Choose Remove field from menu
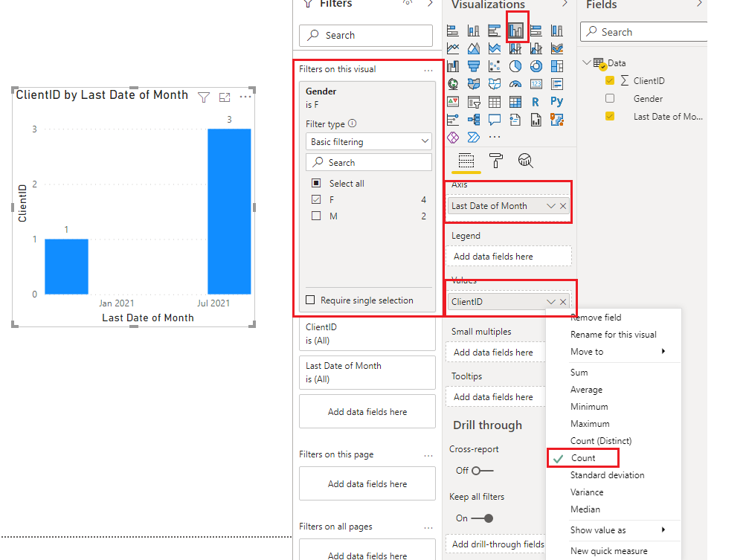The width and height of the screenshot is (746, 560). point(596,318)
